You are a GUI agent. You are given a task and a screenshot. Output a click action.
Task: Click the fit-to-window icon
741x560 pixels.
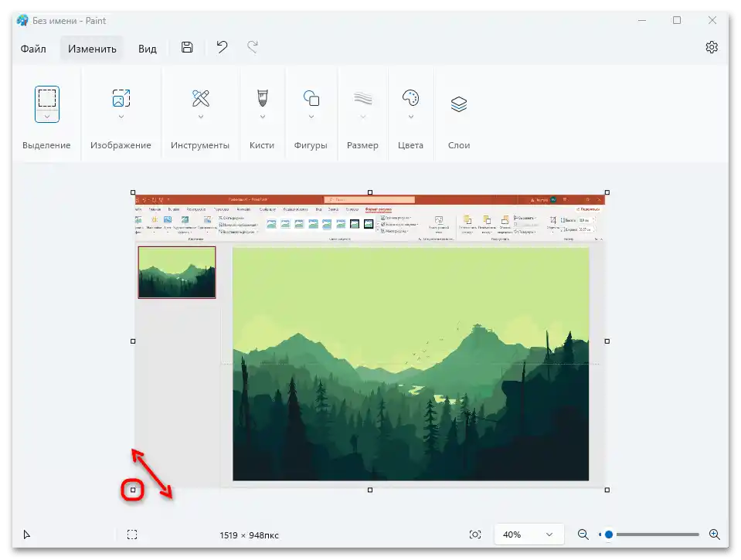[x=475, y=535]
